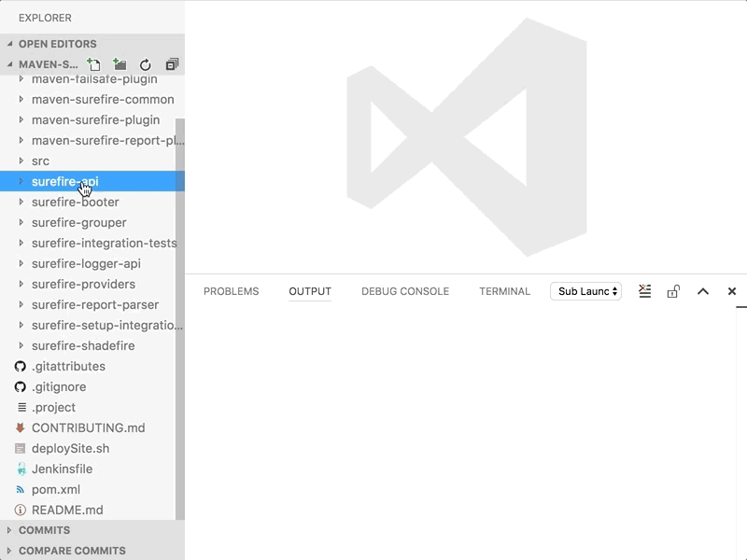
Task: Clear the output panel
Action: (x=644, y=291)
